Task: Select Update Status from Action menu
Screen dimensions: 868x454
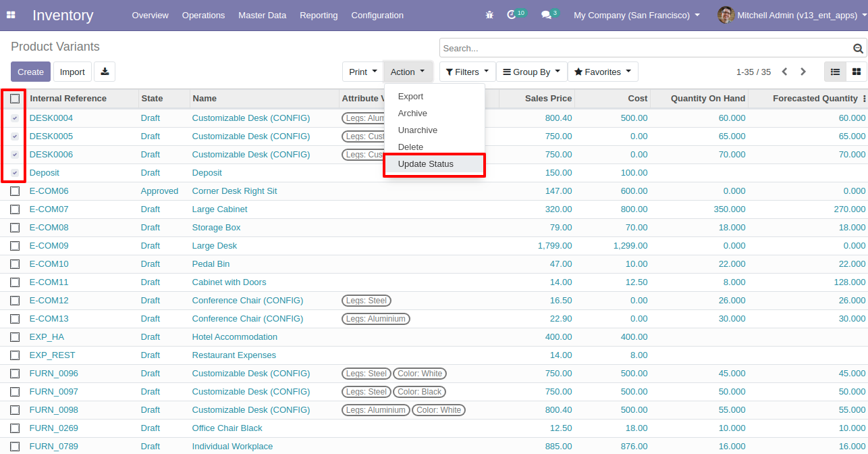Action: point(426,164)
